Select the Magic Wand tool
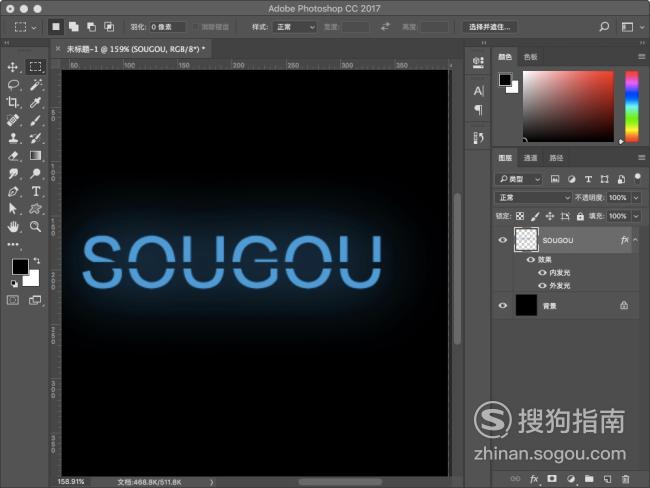This screenshot has height=488, width=650. pyautogui.click(x=35, y=85)
